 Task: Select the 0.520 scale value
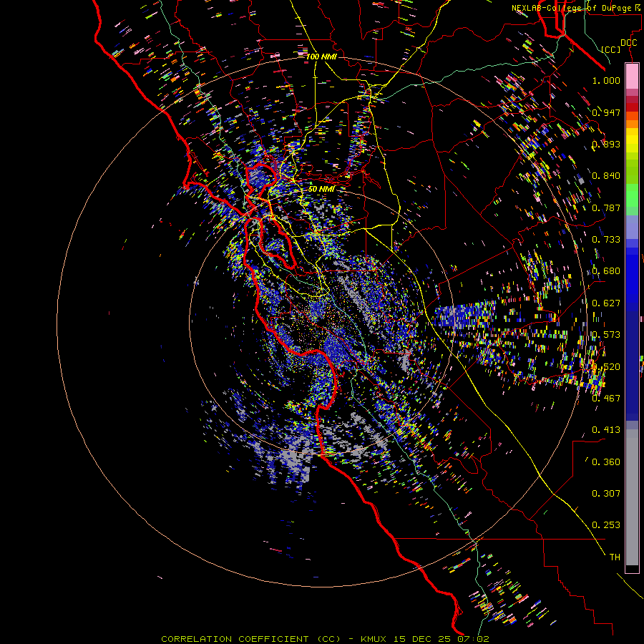click(x=606, y=366)
